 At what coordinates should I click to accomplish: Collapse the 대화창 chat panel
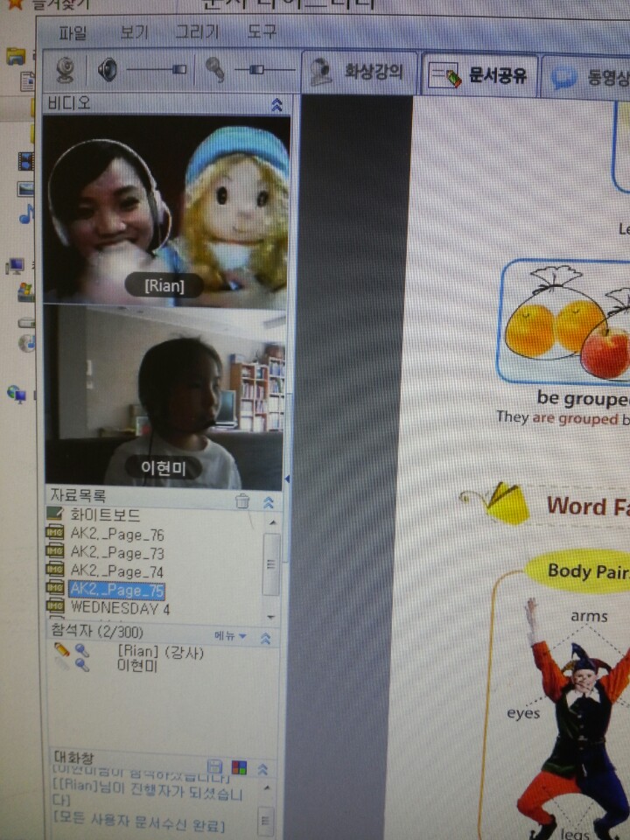[x=262, y=768]
